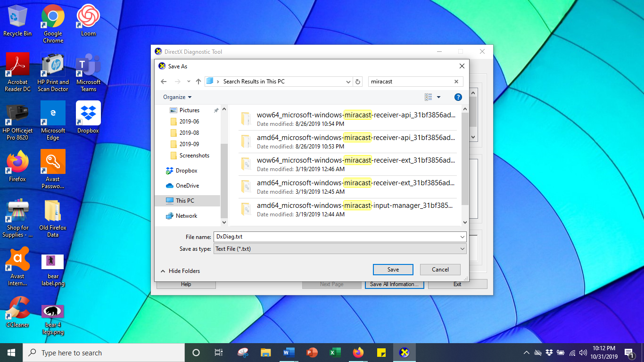Select the 2019-09 folder

pyautogui.click(x=189, y=144)
